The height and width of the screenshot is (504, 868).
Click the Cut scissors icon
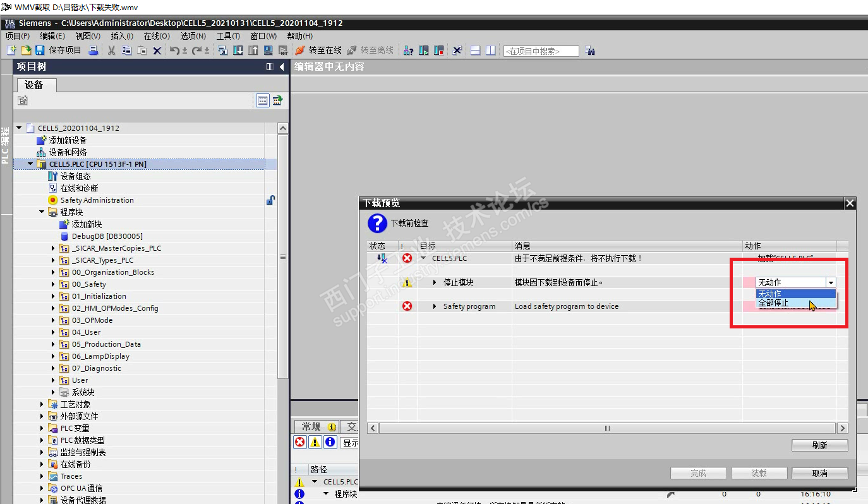112,51
